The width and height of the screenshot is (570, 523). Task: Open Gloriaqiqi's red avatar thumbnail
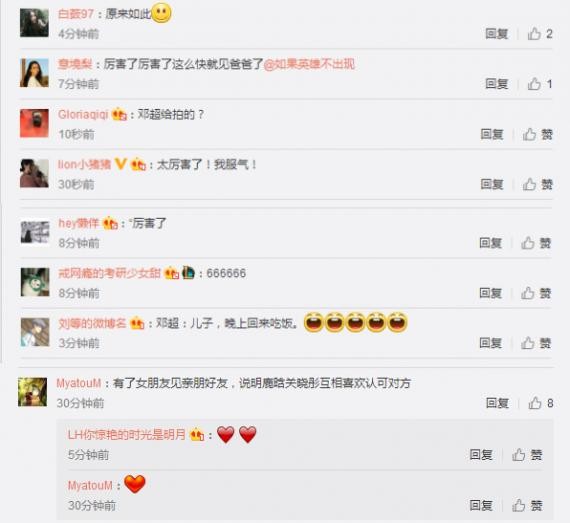click(x=34, y=123)
